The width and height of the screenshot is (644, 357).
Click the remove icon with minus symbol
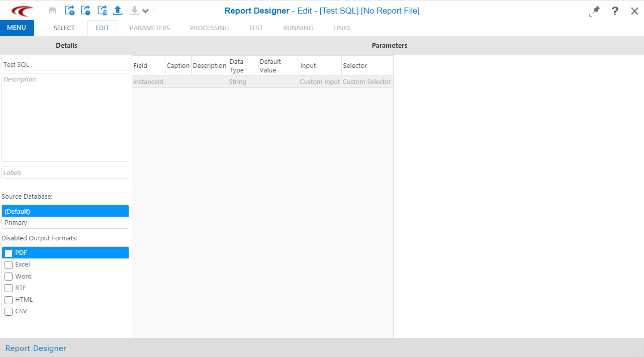tap(85, 10)
